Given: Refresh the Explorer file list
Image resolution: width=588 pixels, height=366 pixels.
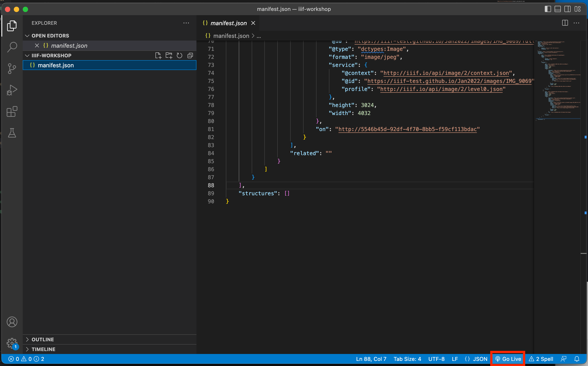Looking at the screenshot, I should (x=180, y=56).
